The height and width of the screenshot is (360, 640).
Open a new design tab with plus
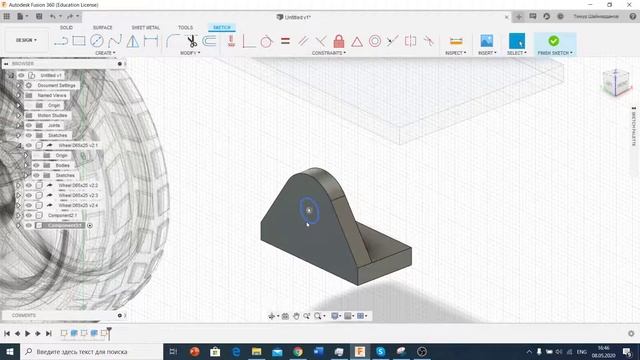pos(519,17)
